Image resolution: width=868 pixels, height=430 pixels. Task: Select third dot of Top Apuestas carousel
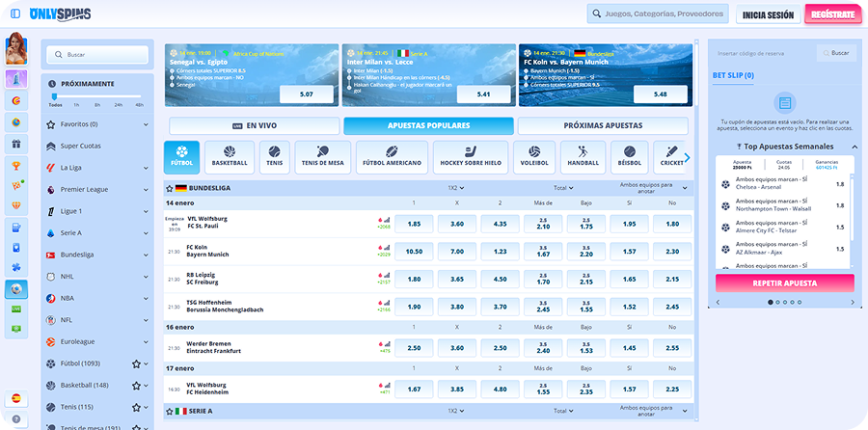click(x=784, y=302)
